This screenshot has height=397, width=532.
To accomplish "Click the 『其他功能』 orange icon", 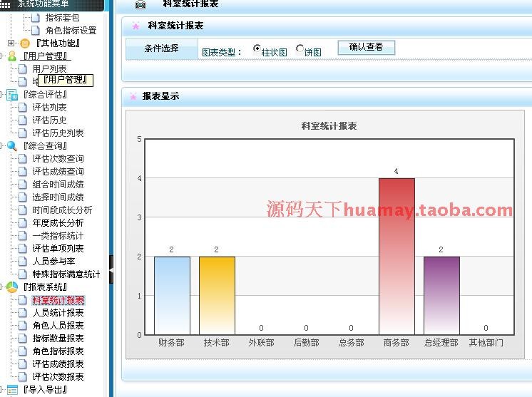I will pyautogui.click(x=25, y=43).
